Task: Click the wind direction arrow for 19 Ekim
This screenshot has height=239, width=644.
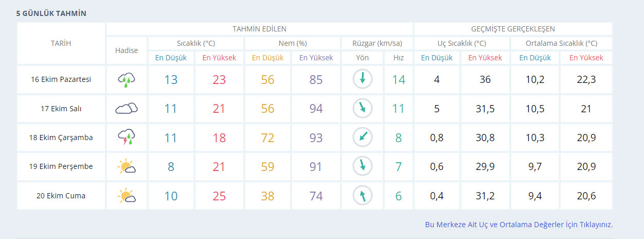Action: [362, 166]
